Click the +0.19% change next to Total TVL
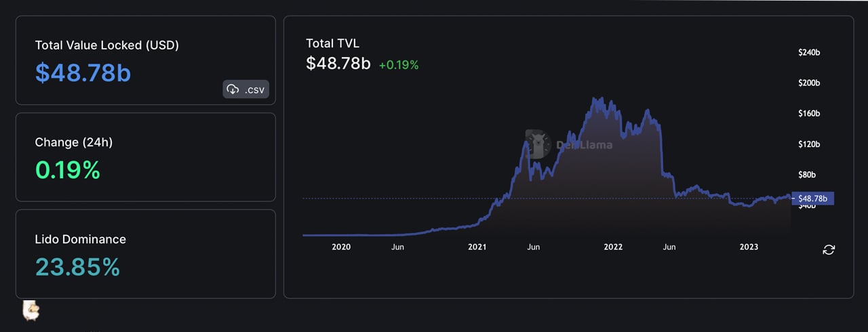Image resolution: width=868 pixels, height=332 pixels. (x=399, y=65)
